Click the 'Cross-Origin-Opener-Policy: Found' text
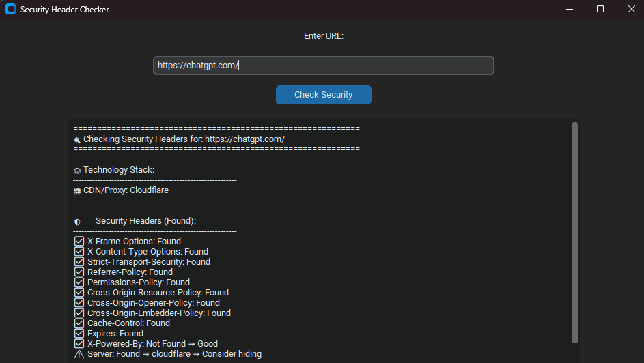The image size is (644, 363). click(153, 303)
